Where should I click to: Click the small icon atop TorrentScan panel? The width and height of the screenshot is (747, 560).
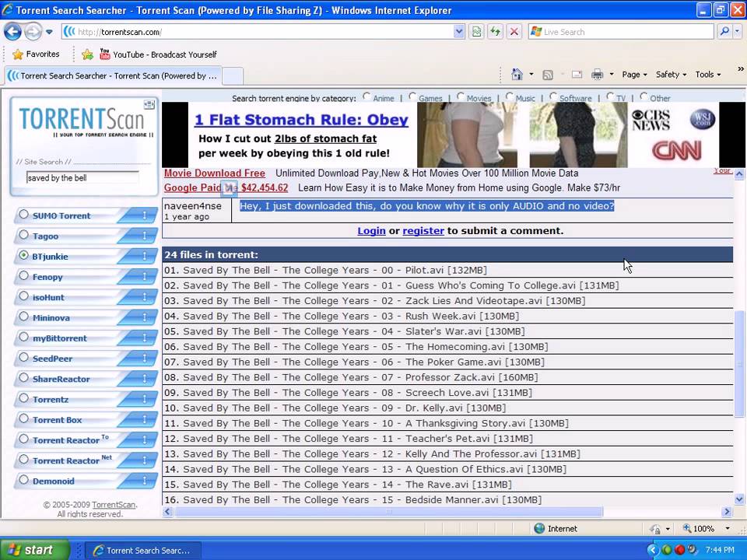149,104
